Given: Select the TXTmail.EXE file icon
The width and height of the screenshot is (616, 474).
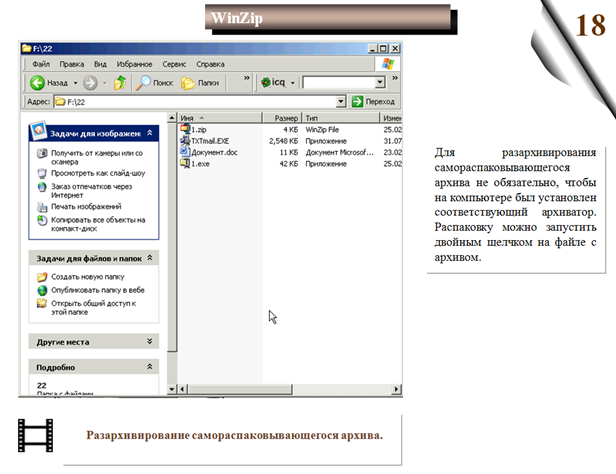Looking at the screenshot, I should (185, 140).
